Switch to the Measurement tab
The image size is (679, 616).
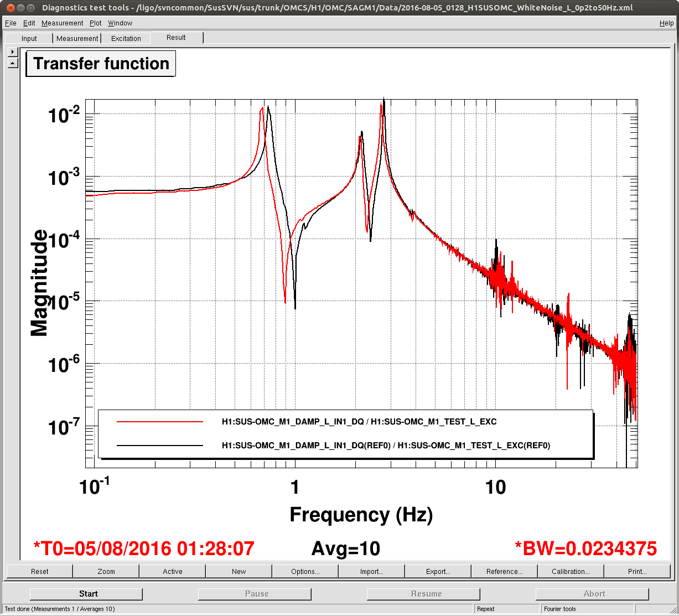pos(77,38)
